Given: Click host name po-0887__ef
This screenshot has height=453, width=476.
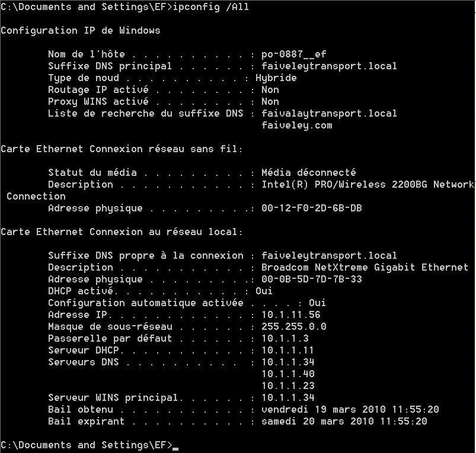Looking at the screenshot, I should click(x=294, y=54).
